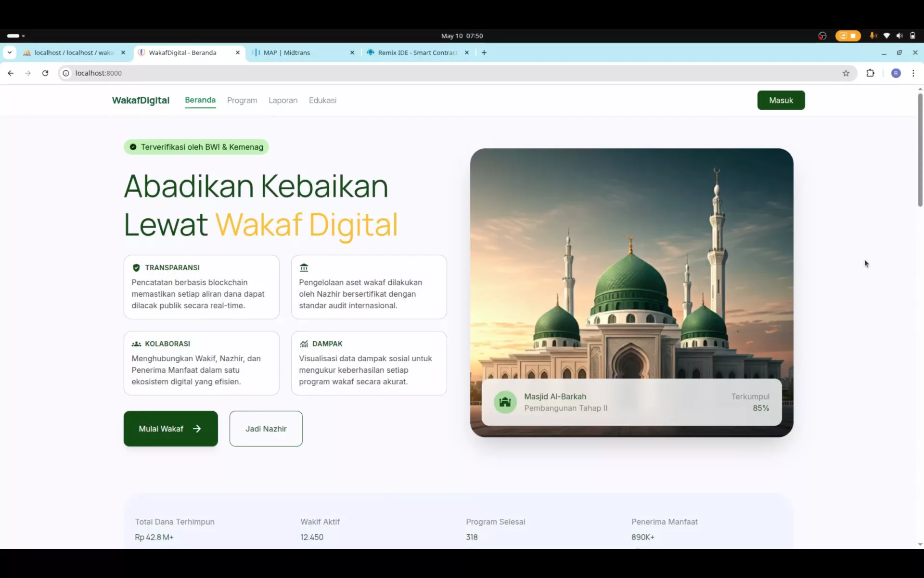Click the WakafDigital logo text

[141, 100]
